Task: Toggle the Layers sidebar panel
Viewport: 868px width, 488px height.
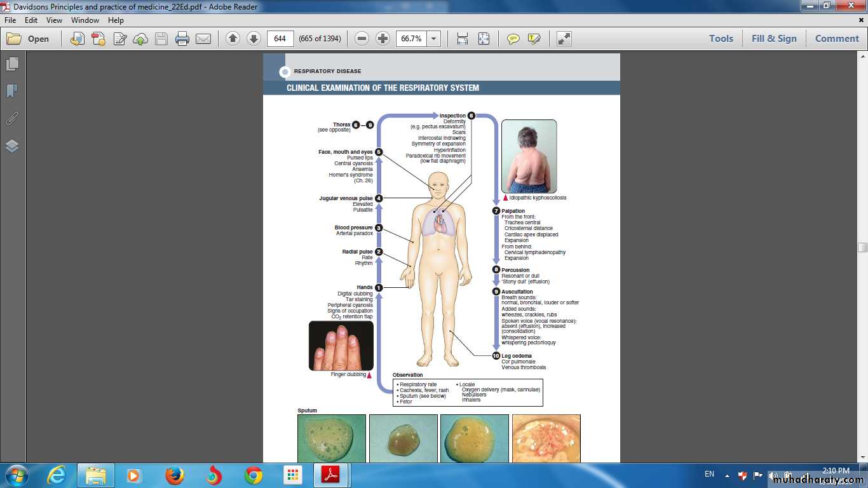Action: click(12, 146)
